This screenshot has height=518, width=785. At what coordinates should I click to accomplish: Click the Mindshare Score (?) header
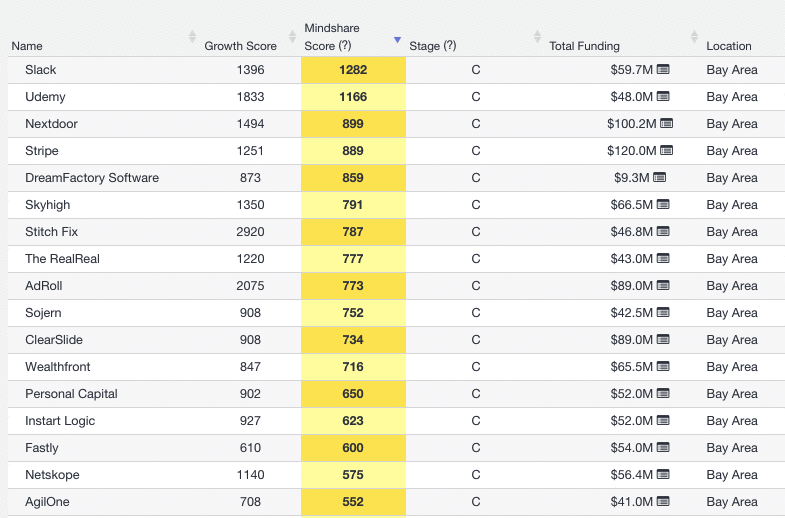332,37
